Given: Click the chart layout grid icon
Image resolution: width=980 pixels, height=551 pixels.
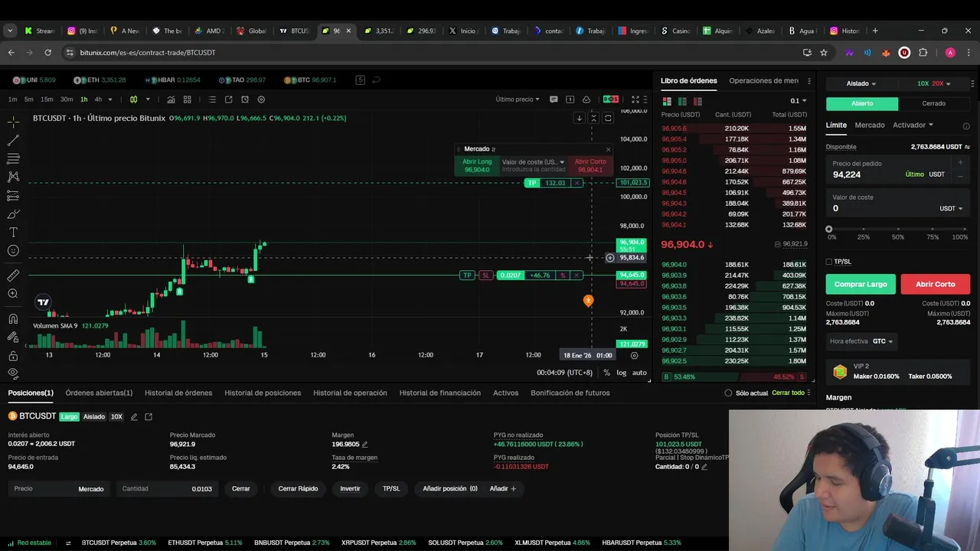Looking at the screenshot, I should pos(187,99).
